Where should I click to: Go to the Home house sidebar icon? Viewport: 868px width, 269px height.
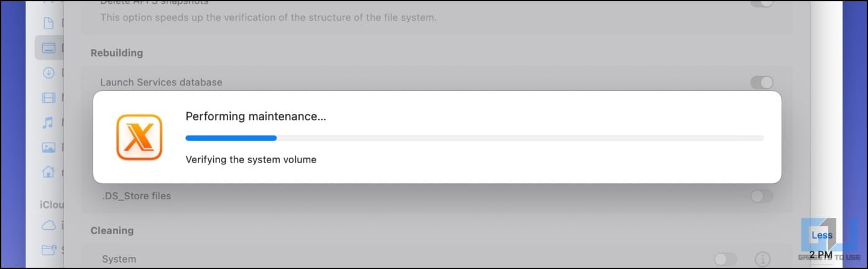(48, 172)
